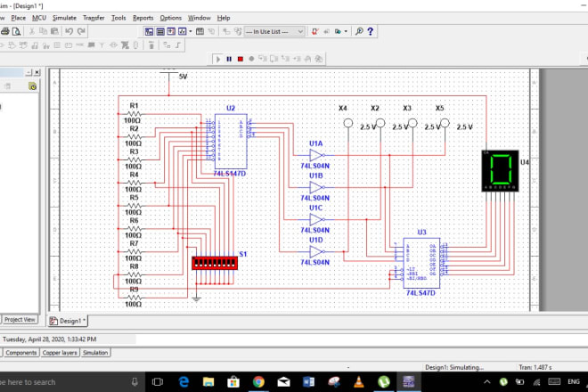Click the Print icon in the toolbar

[x=4, y=31]
